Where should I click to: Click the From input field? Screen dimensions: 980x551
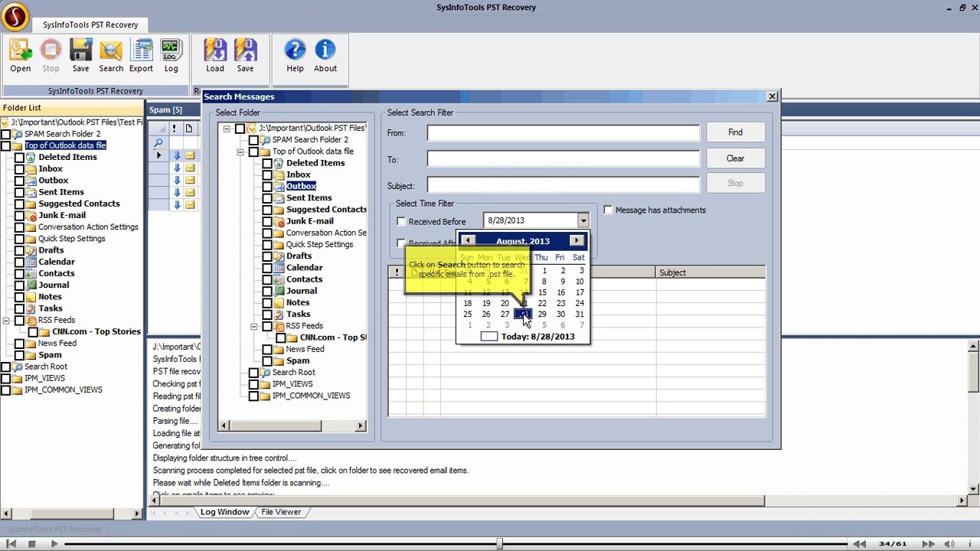563,133
